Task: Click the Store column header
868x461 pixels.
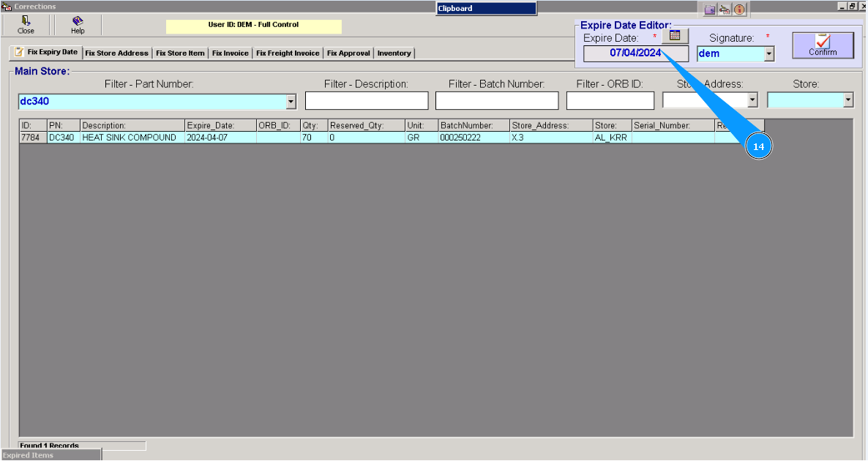Action: click(613, 126)
